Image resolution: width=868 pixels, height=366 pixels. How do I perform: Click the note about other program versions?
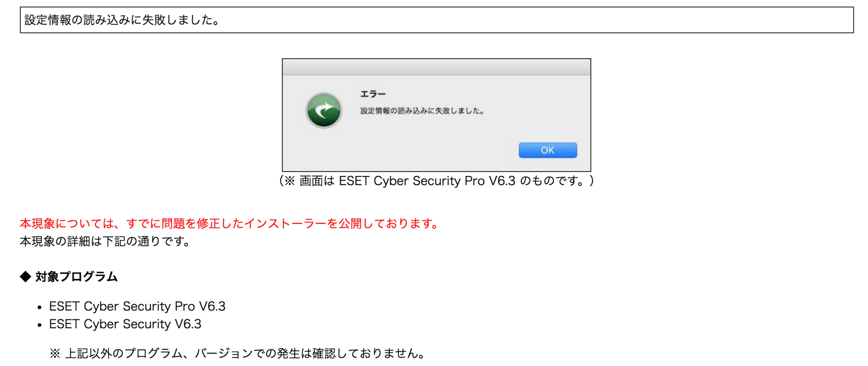click(x=238, y=353)
